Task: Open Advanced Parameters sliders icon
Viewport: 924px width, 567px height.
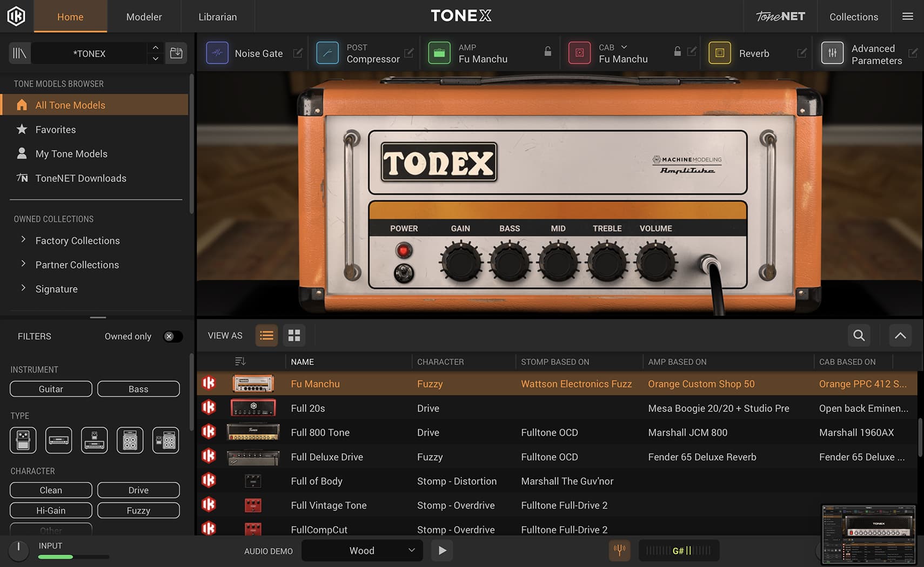Action: point(832,53)
